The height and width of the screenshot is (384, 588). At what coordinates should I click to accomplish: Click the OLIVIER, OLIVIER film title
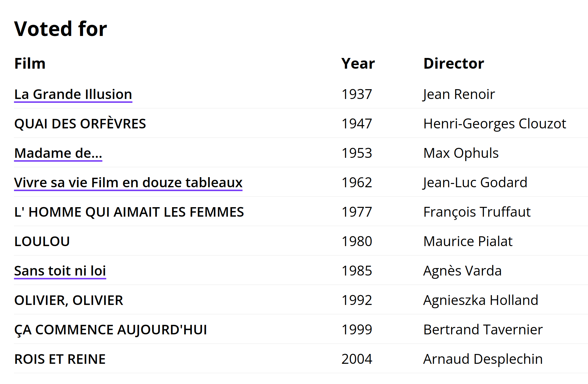(69, 300)
